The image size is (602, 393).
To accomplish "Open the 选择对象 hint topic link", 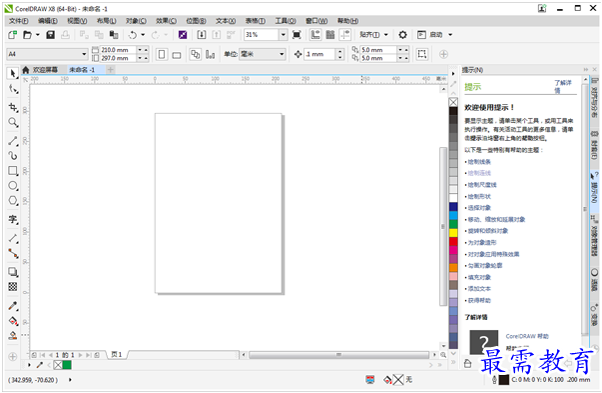I will coord(479,208).
